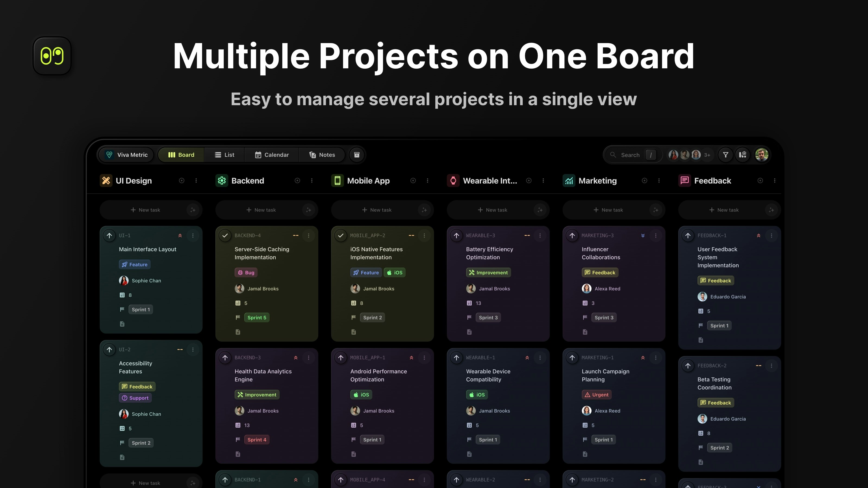Click the target icon in UI Design header
Image resolution: width=868 pixels, height=488 pixels.
(x=182, y=181)
